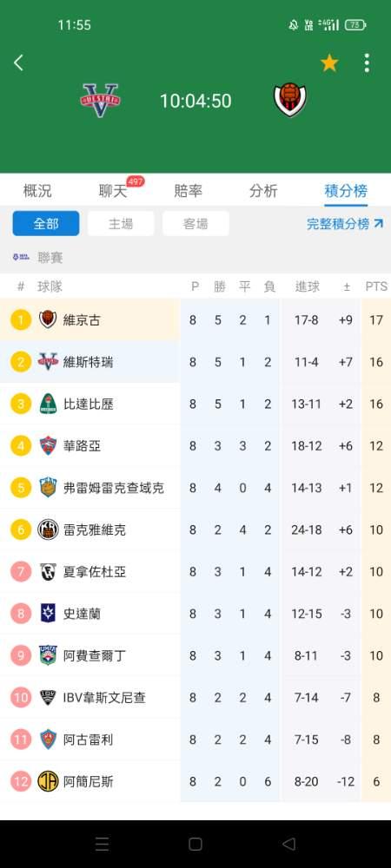Screen dimensions: 391x868
Task: Open the 完整積分榜 link
Action: 345,224
